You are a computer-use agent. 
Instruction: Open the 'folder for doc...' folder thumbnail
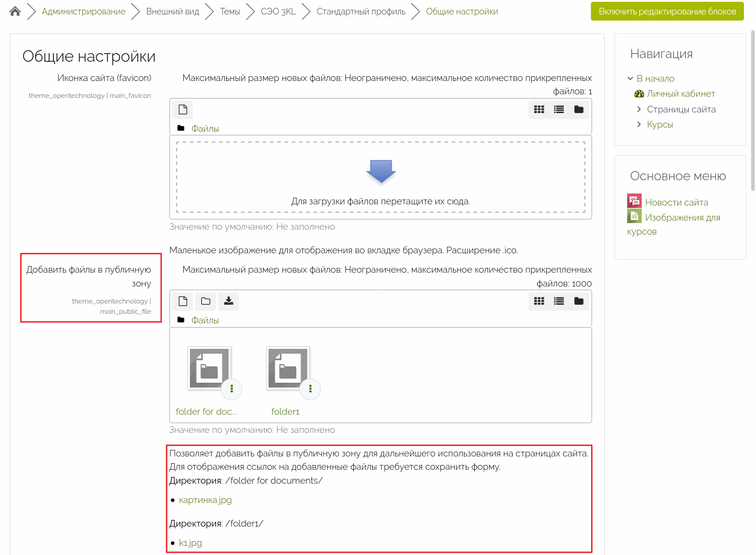tap(209, 368)
